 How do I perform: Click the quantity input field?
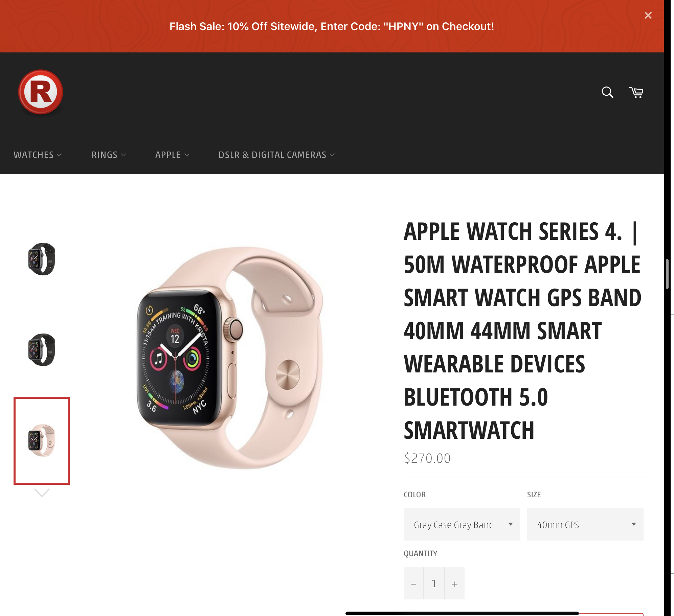coord(434,584)
